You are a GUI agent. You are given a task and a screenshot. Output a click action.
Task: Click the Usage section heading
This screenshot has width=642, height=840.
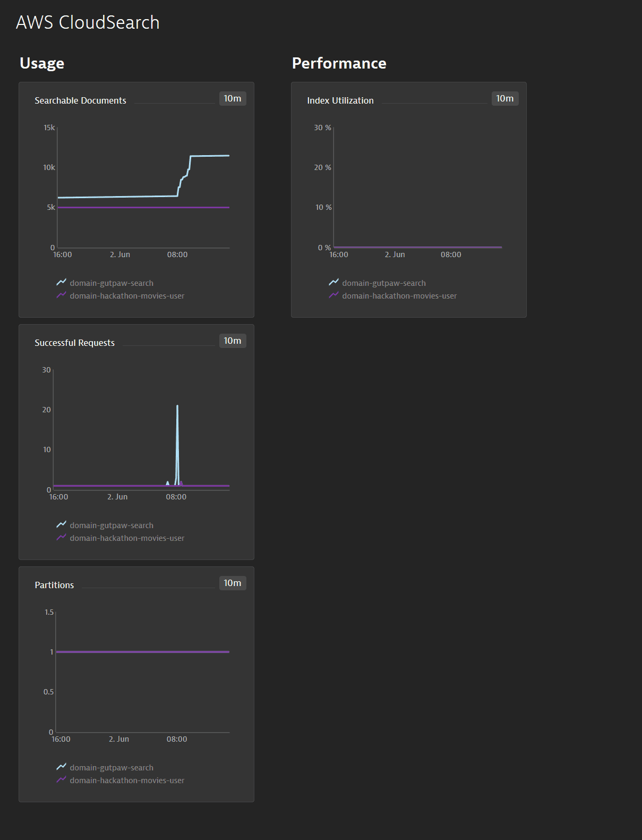[x=42, y=63]
